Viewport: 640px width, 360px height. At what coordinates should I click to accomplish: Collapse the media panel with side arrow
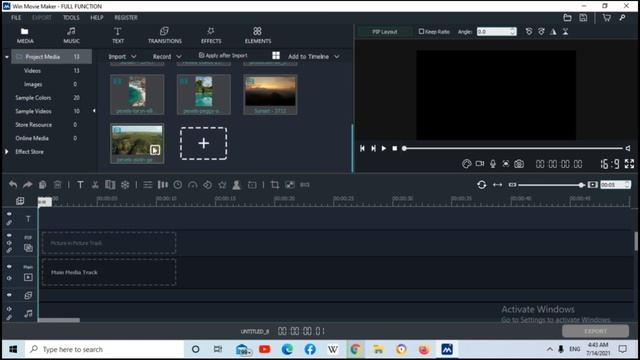(x=94, y=111)
